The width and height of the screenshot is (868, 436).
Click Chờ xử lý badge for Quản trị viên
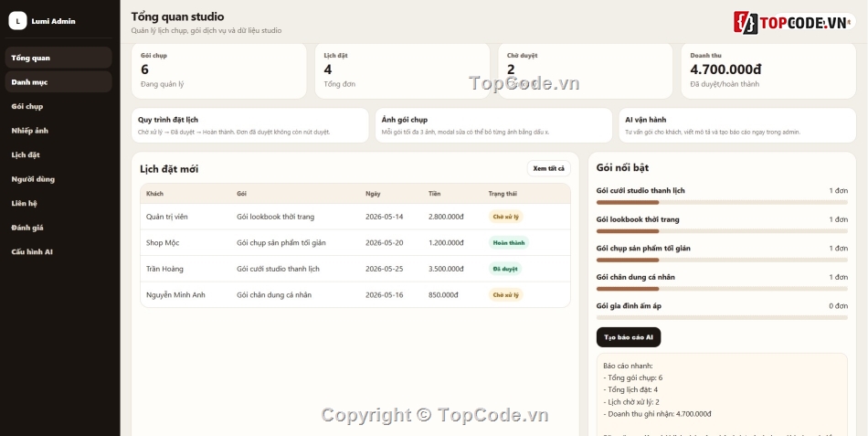pos(505,217)
